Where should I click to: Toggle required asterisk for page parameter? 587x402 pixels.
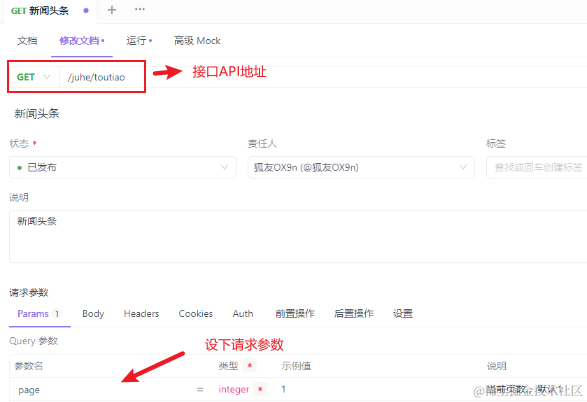[260, 389]
